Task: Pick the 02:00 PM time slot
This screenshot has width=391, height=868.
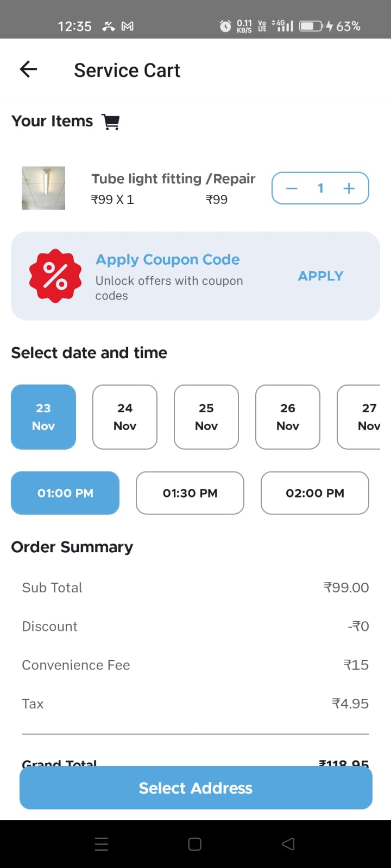Action: tap(315, 493)
